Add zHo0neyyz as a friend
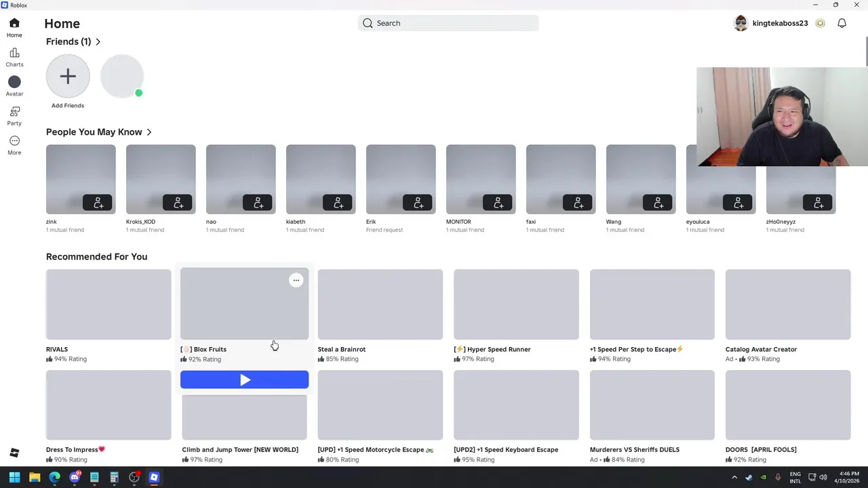The height and width of the screenshot is (488, 868). tap(818, 203)
